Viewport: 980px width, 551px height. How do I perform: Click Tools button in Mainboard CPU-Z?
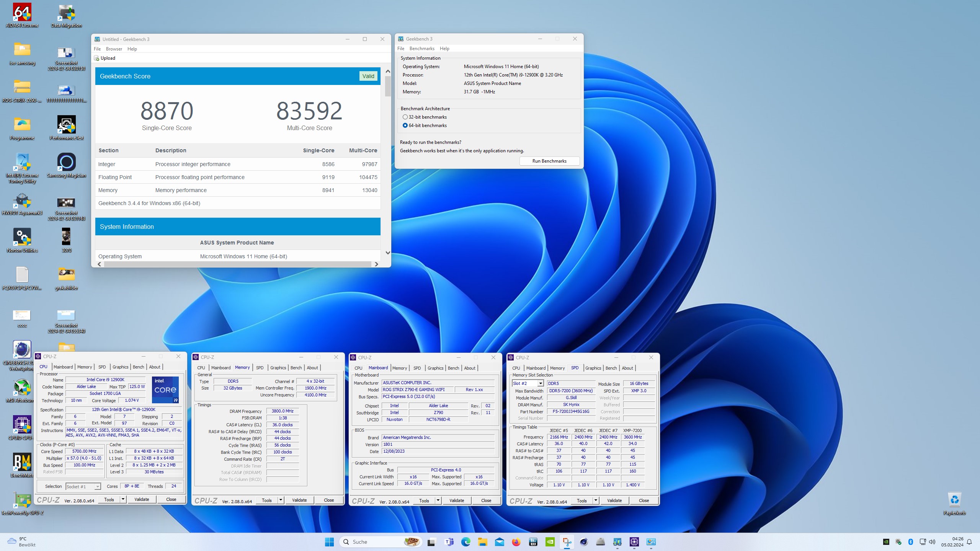coord(424,500)
